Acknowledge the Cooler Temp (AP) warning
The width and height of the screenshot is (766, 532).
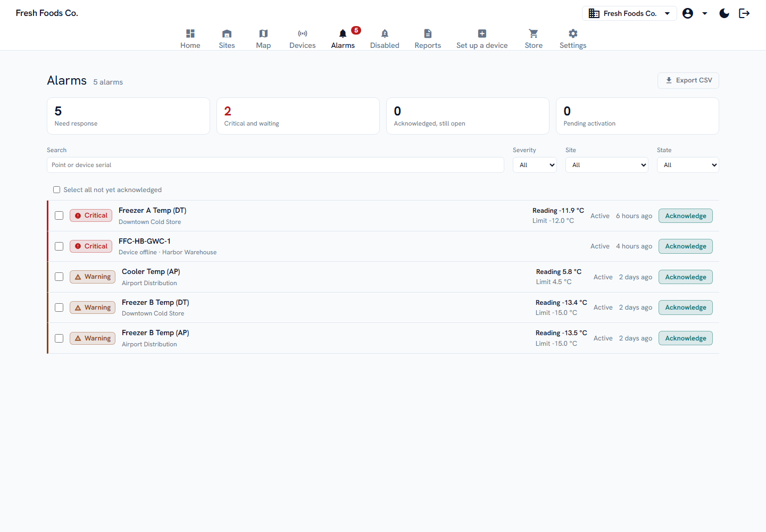tap(686, 277)
